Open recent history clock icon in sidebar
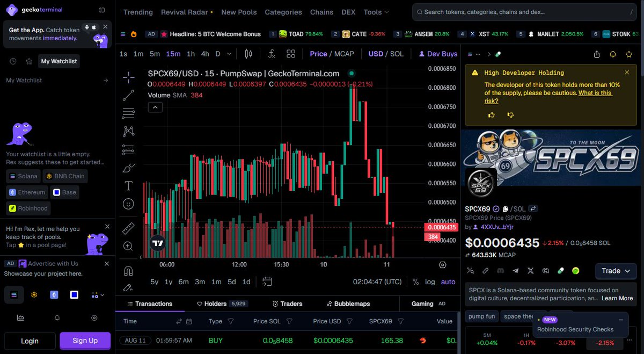 pyautogui.click(x=13, y=61)
